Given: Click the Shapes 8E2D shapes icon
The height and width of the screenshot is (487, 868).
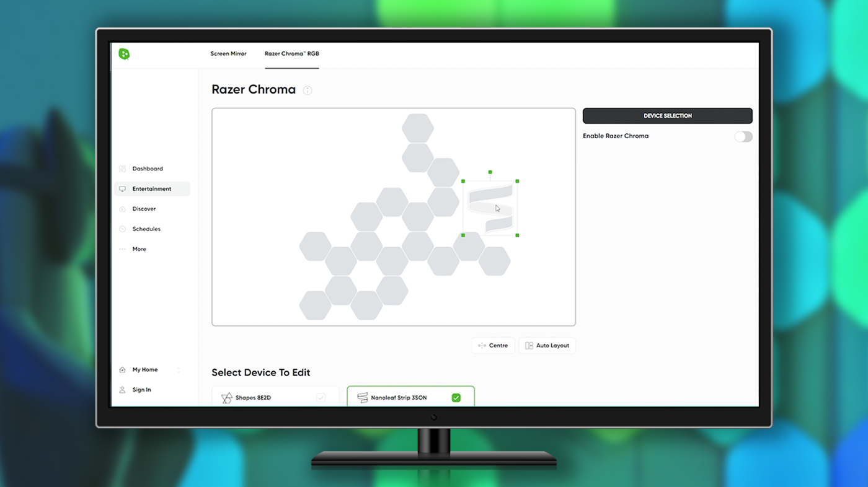Looking at the screenshot, I should click(x=227, y=398).
